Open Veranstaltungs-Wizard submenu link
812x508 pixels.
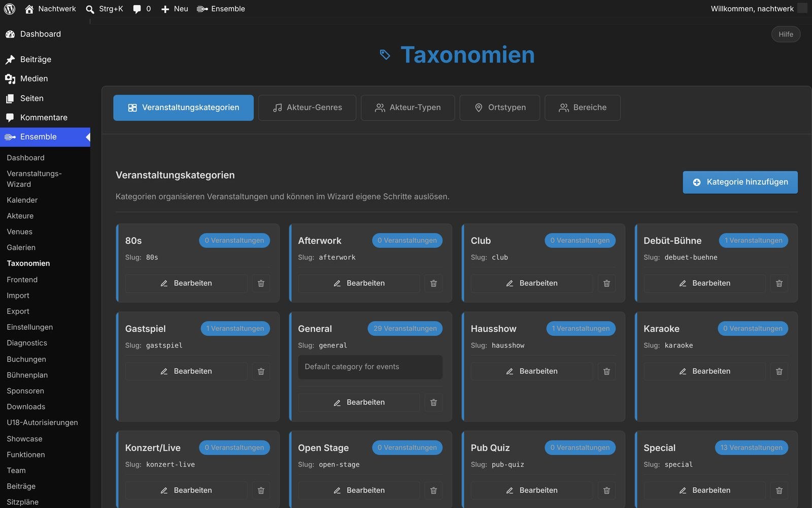pos(34,179)
